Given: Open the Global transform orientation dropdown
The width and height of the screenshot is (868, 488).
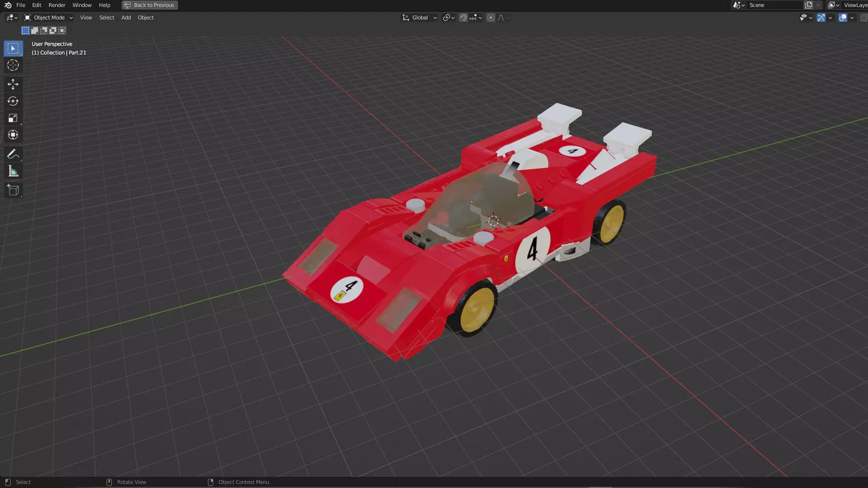Looking at the screenshot, I should pyautogui.click(x=420, y=18).
